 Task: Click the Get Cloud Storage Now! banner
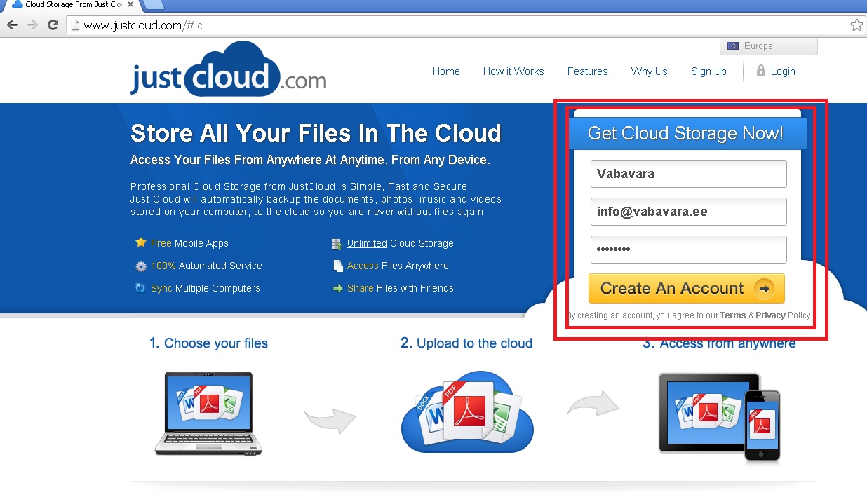(687, 133)
